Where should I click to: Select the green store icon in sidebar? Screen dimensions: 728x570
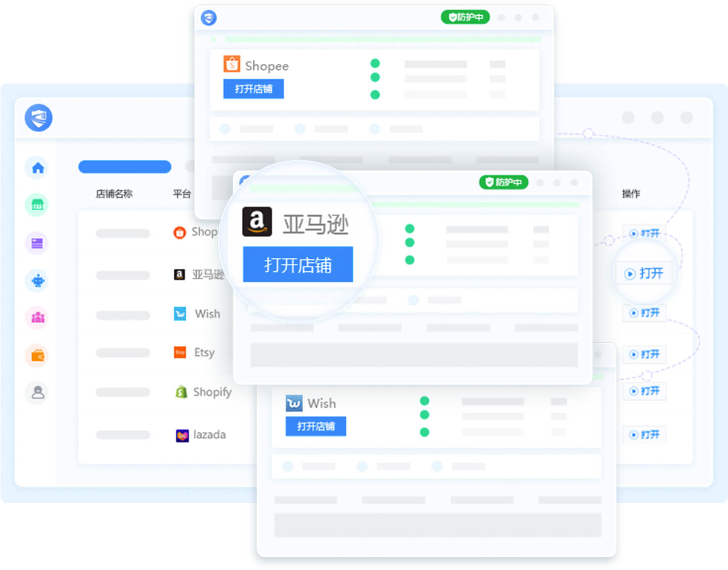[x=37, y=205]
